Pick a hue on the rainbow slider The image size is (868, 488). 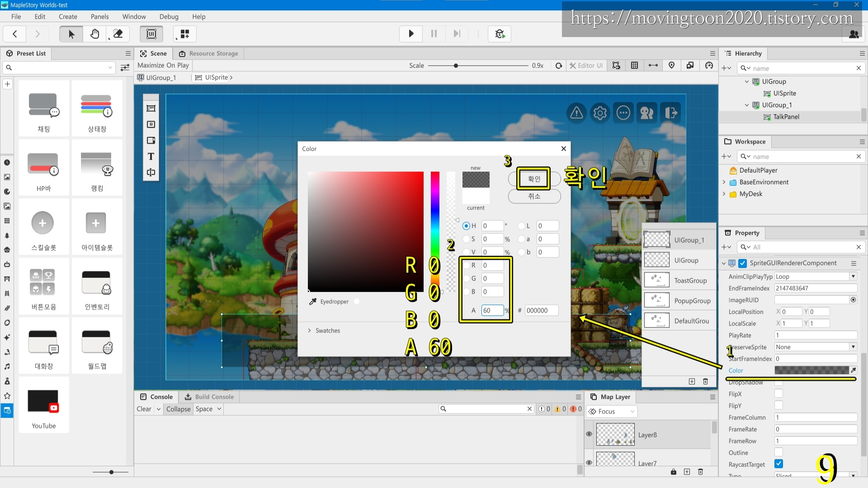[x=435, y=231]
